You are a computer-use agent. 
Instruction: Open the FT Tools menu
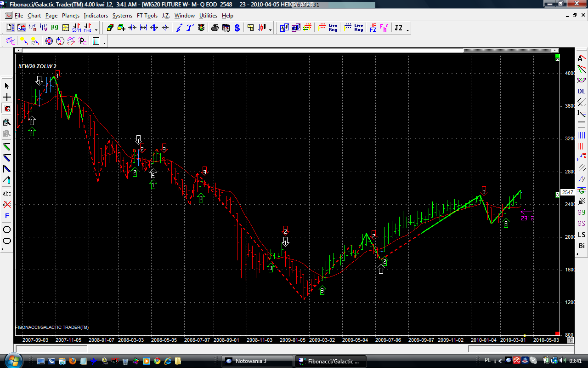tap(147, 16)
